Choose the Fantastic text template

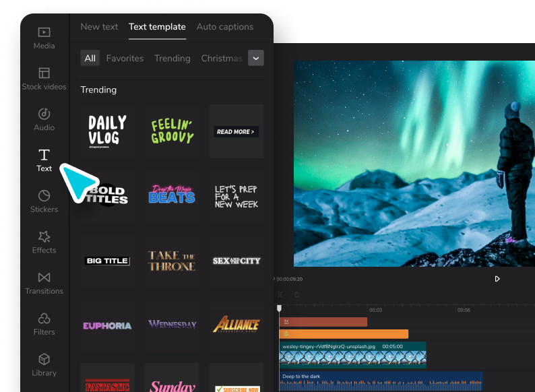tap(108, 378)
